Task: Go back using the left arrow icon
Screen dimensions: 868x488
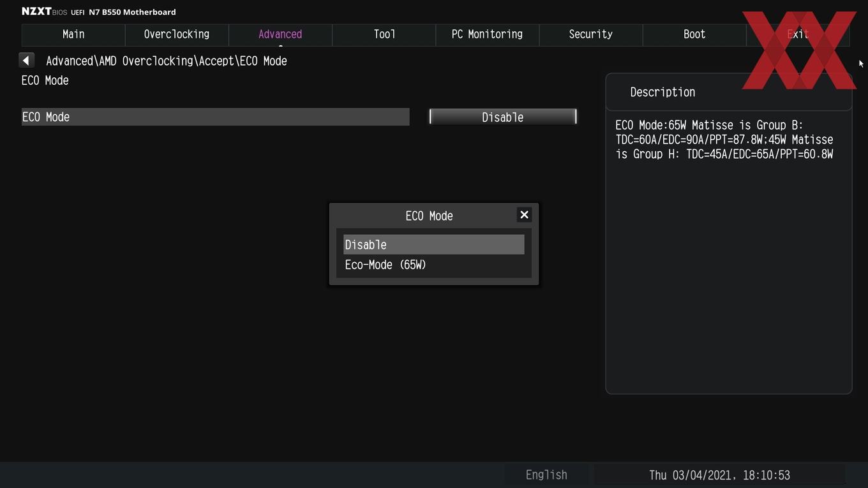Action: (x=26, y=61)
